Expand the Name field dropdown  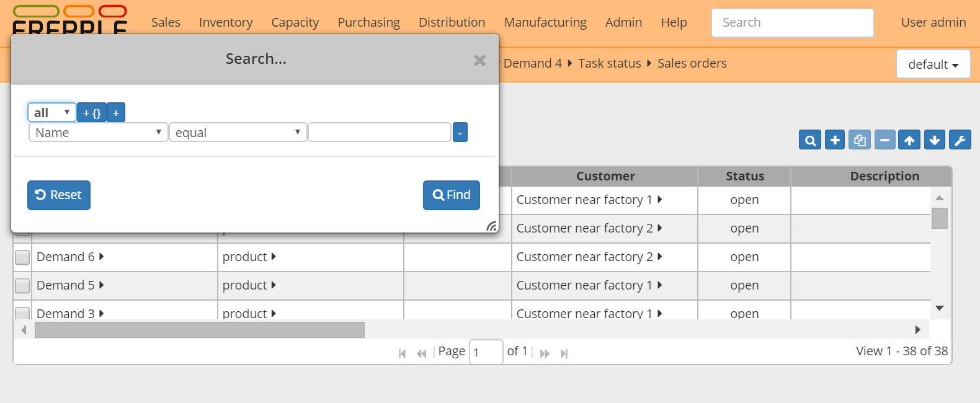[98, 133]
